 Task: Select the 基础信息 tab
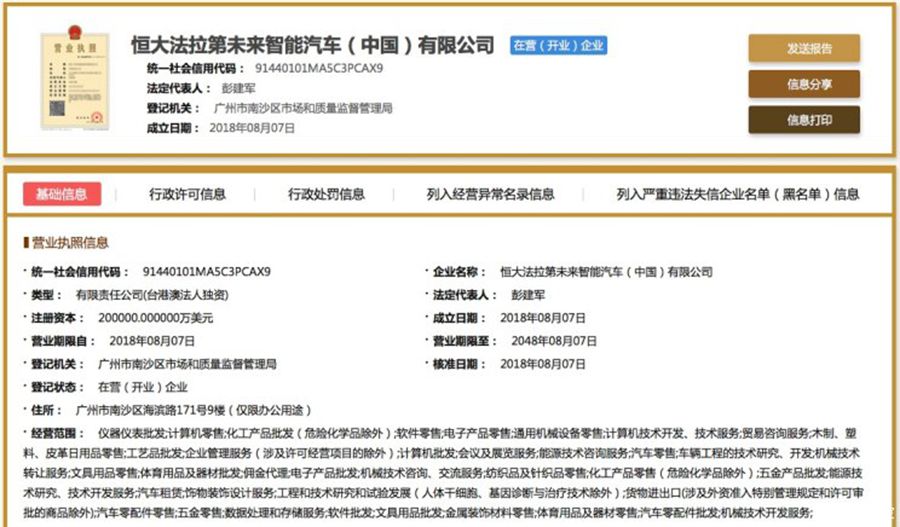[x=61, y=194]
